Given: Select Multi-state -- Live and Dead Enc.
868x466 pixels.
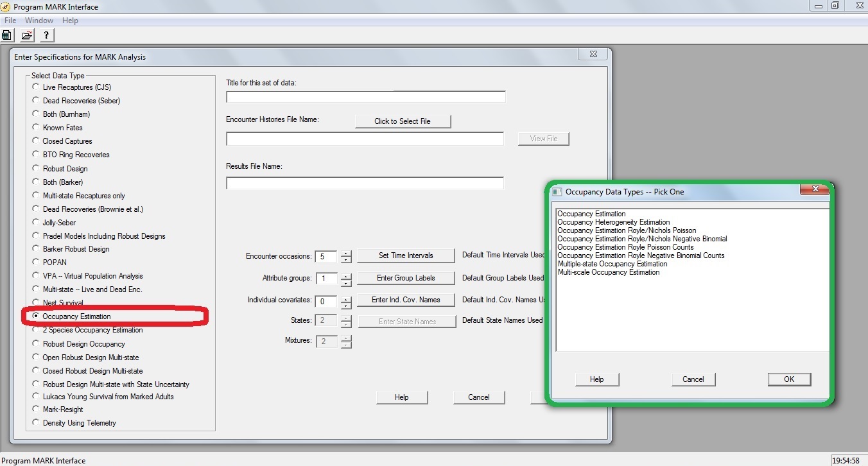Looking at the screenshot, I should point(87,289).
